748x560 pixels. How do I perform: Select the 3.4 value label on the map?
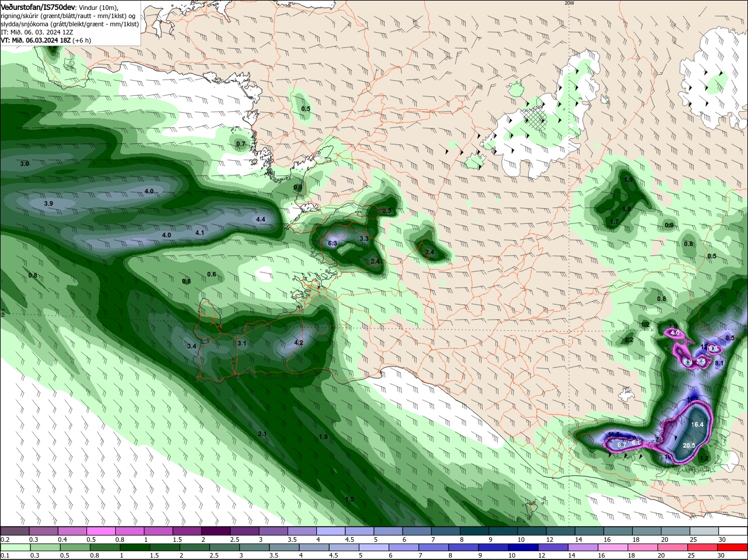pyautogui.click(x=192, y=347)
